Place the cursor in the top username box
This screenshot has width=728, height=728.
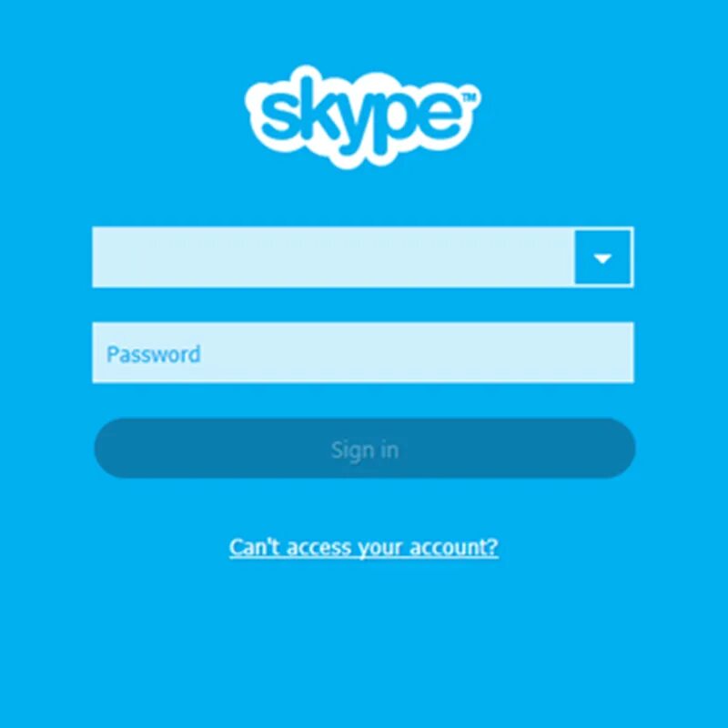point(333,258)
